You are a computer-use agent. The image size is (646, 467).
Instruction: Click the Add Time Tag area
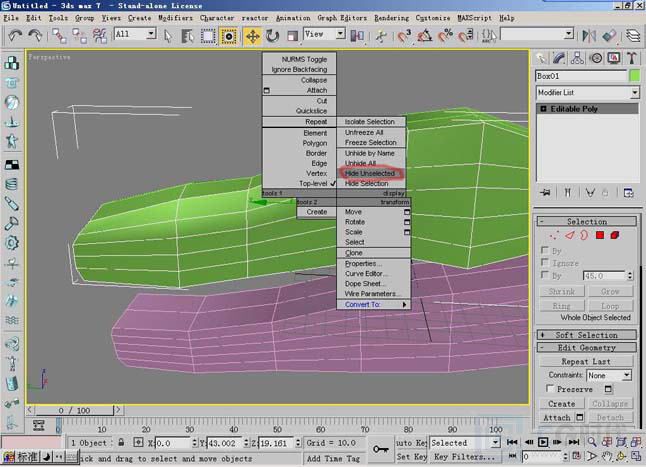(x=333, y=458)
